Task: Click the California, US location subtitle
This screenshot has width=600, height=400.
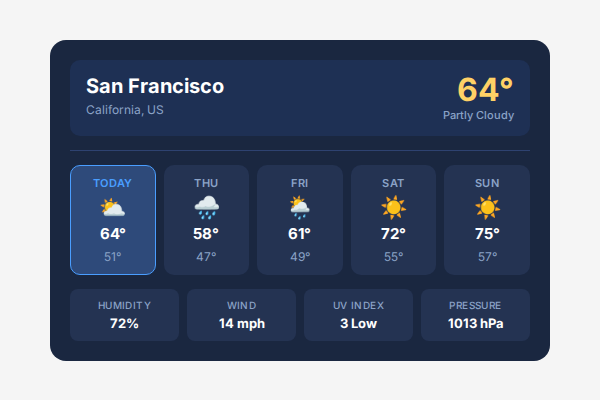Action: 124,110
